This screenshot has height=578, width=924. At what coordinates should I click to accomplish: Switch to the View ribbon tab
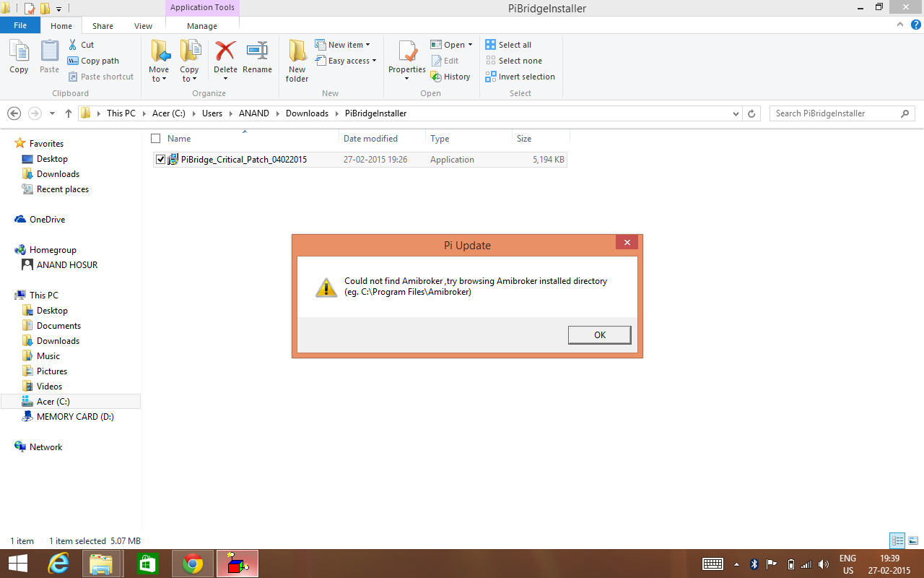pyautogui.click(x=143, y=26)
